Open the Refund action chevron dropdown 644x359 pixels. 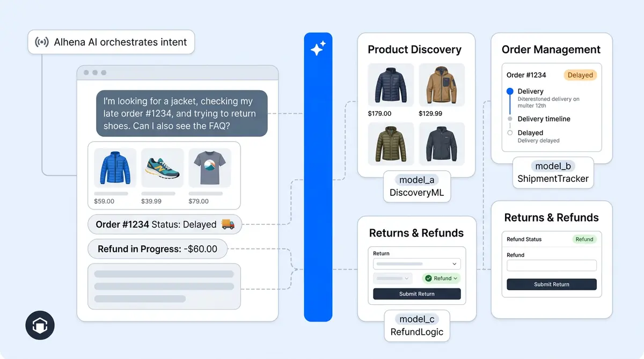(455, 278)
